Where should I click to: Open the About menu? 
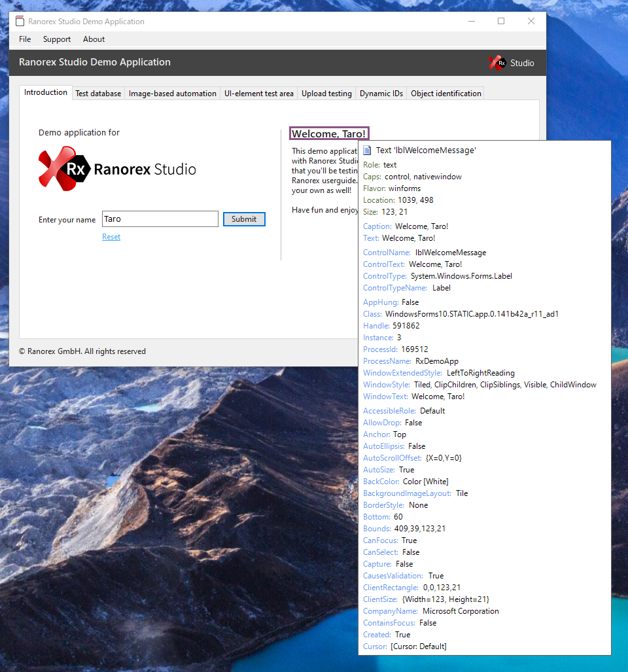click(94, 39)
